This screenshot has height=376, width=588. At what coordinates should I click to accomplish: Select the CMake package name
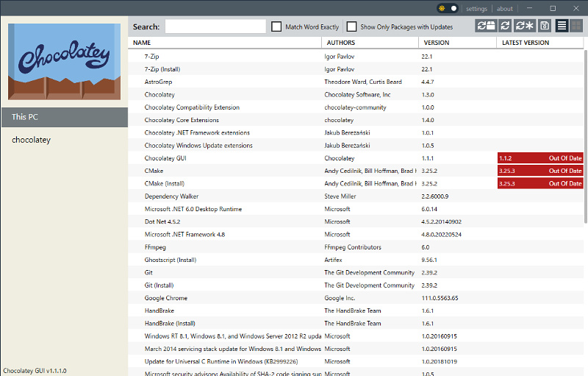[154, 171]
